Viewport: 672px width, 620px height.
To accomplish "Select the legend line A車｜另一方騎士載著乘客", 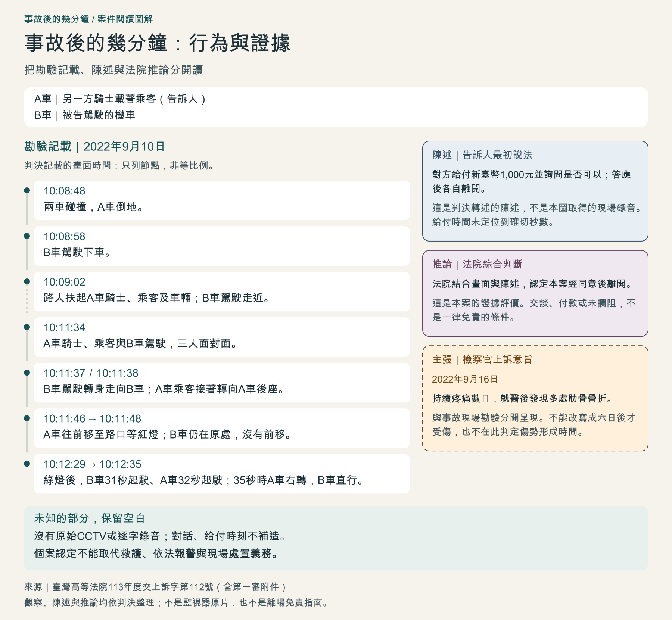I will (x=120, y=99).
